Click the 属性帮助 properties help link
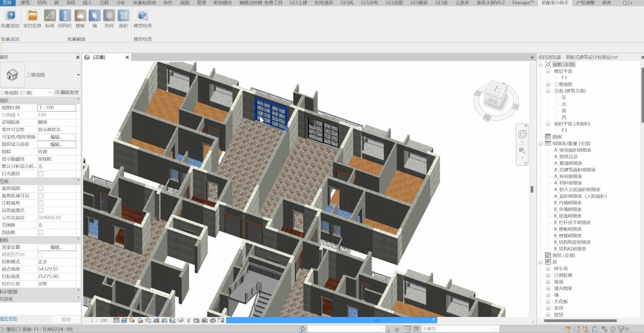 pyautogui.click(x=10, y=319)
